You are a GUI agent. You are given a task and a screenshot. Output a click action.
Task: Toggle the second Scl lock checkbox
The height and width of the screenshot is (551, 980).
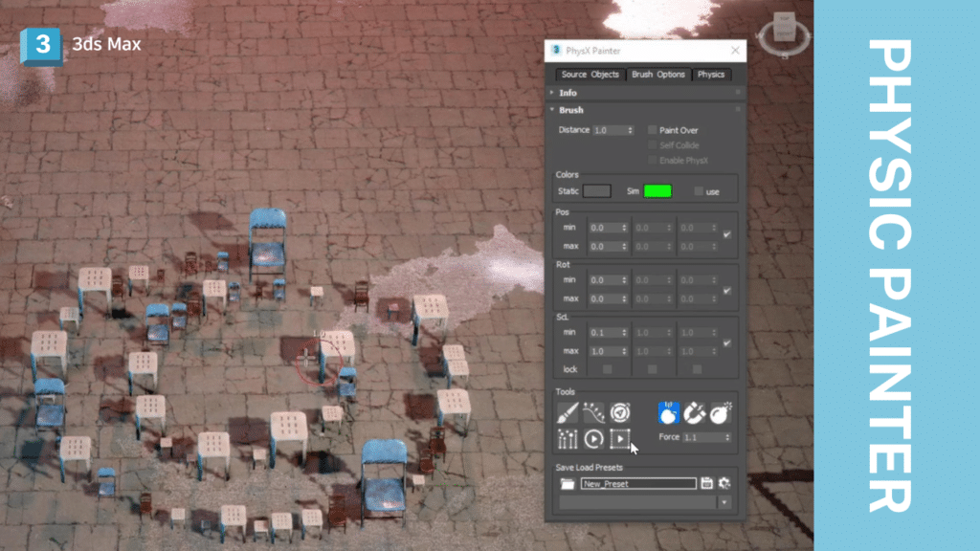click(x=652, y=369)
